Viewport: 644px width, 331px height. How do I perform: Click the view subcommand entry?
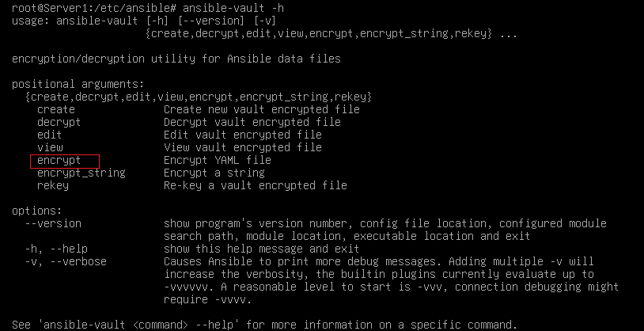tap(50, 147)
